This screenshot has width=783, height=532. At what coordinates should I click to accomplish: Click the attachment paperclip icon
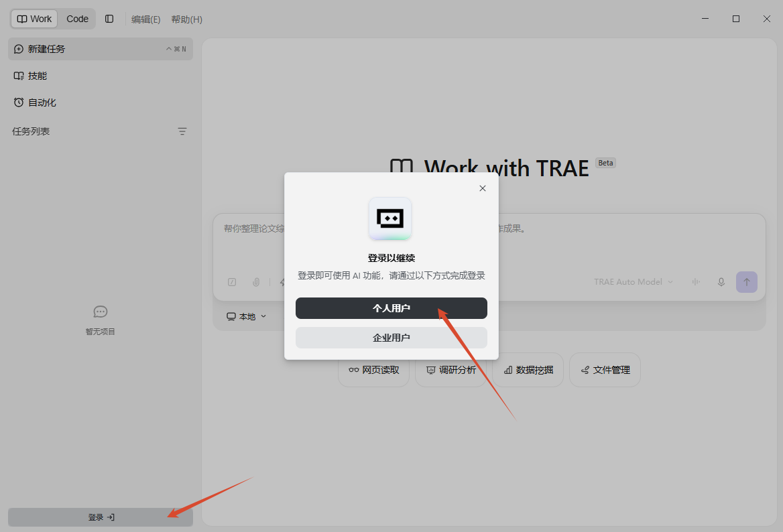tap(256, 282)
